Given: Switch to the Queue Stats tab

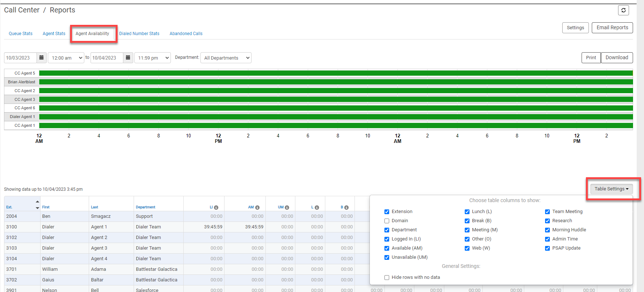Looking at the screenshot, I should coord(20,34).
